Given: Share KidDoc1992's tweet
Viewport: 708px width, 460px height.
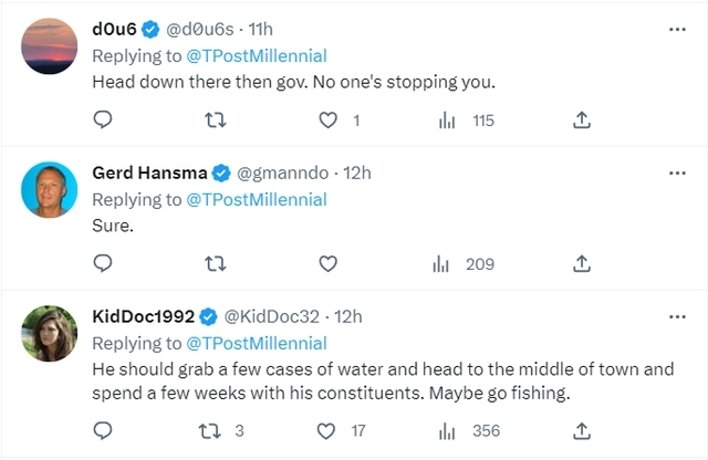Looking at the screenshot, I should tap(582, 432).
